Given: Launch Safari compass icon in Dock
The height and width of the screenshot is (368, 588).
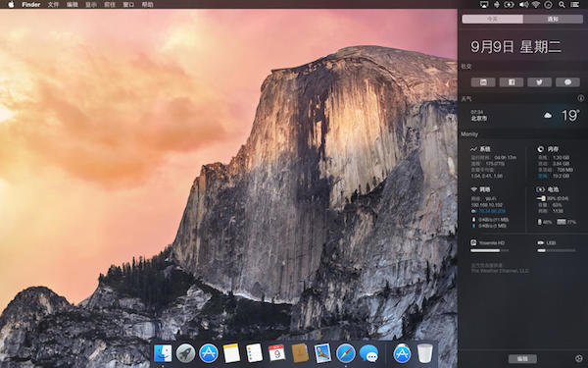Looking at the screenshot, I should [346, 353].
